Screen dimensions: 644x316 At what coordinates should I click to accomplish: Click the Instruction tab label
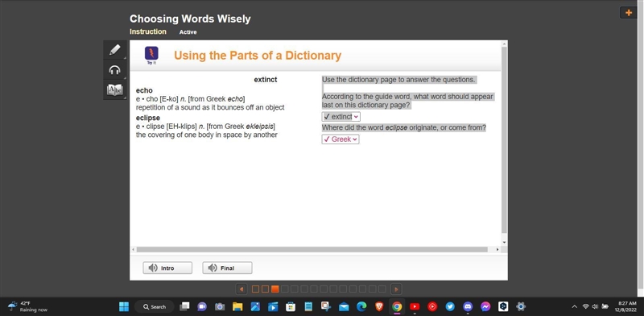[x=148, y=31]
